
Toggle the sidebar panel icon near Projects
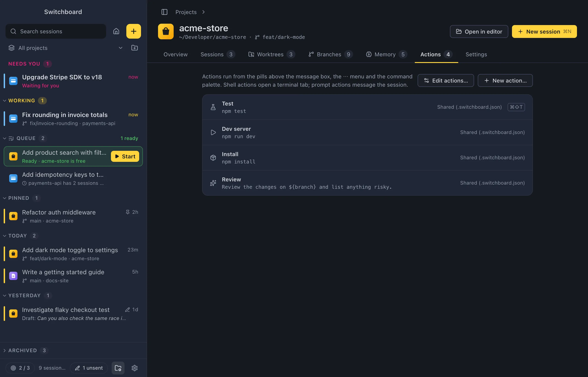pyautogui.click(x=164, y=12)
